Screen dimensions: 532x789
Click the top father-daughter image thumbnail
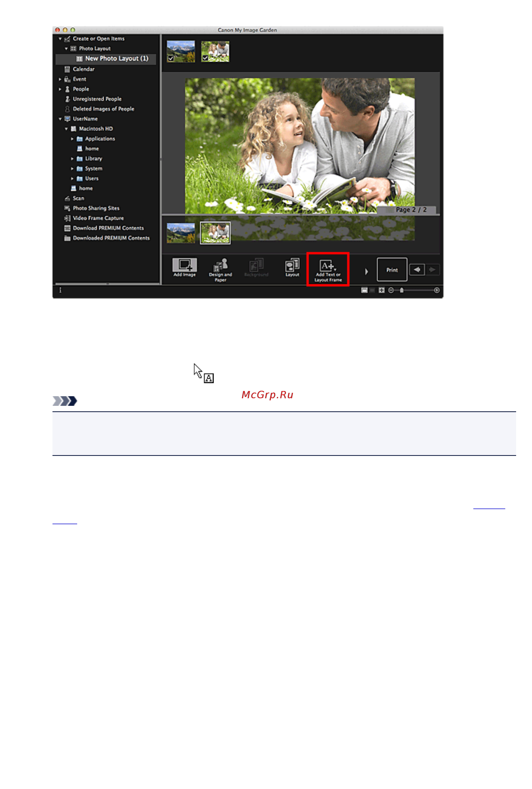tap(215, 52)
